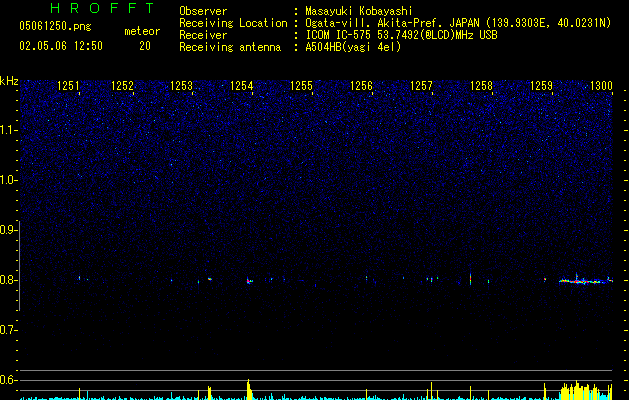This screenshot has height=400, width=629.
Task: Select the meteor label
Action: pyautogui.click(x=142, y=31)
